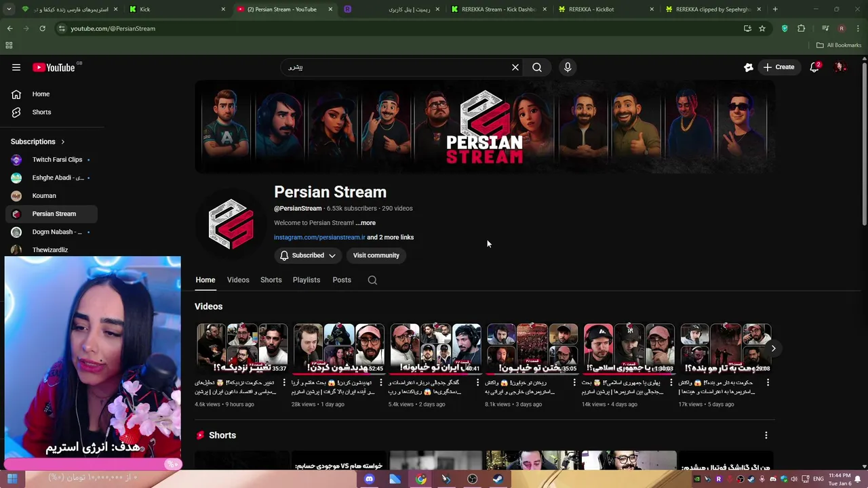Go back to the previous page
Screen dimensions: 868x488
[9, 28]
